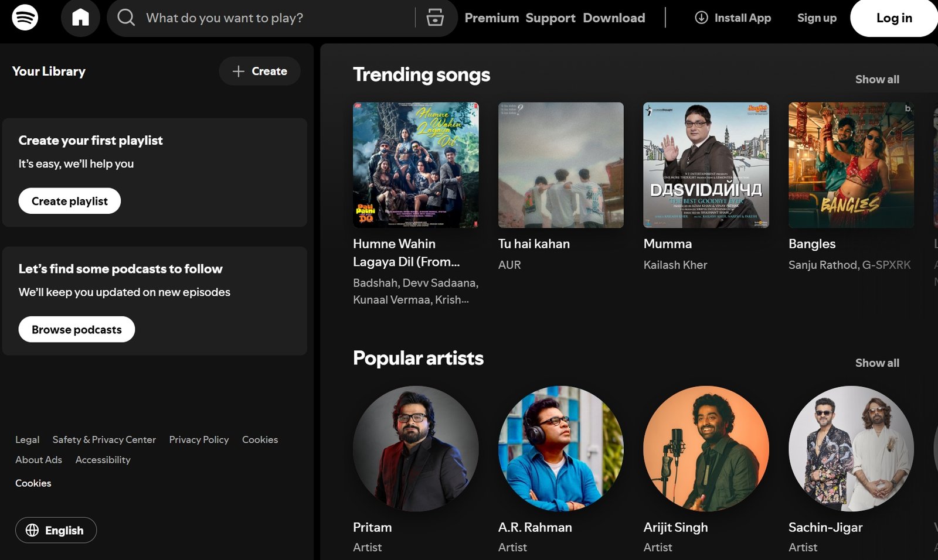The image size is (938, 560).
Task: Click the 'Humne Wahin Lagaya Dil' song title
Action: pyautogui.click(x=406, y=252)
